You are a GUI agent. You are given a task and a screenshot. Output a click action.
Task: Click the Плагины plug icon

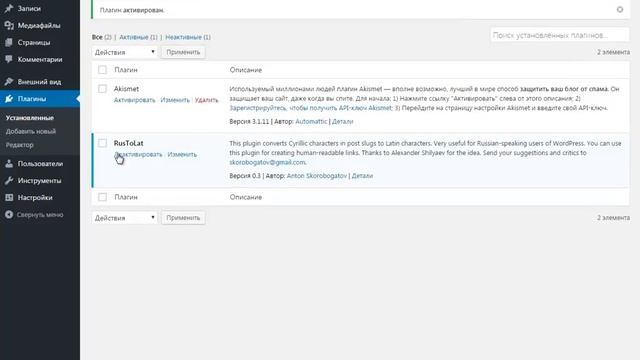(9, 98)
